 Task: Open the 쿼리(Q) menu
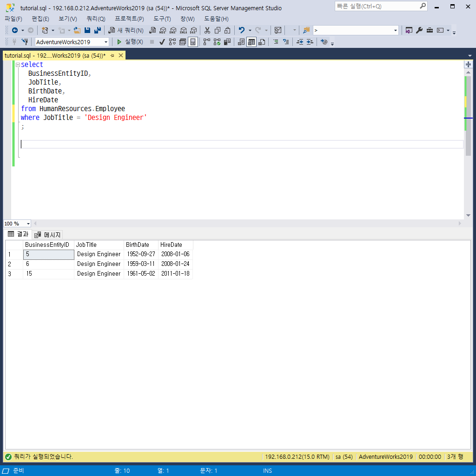tap(96, 19)
